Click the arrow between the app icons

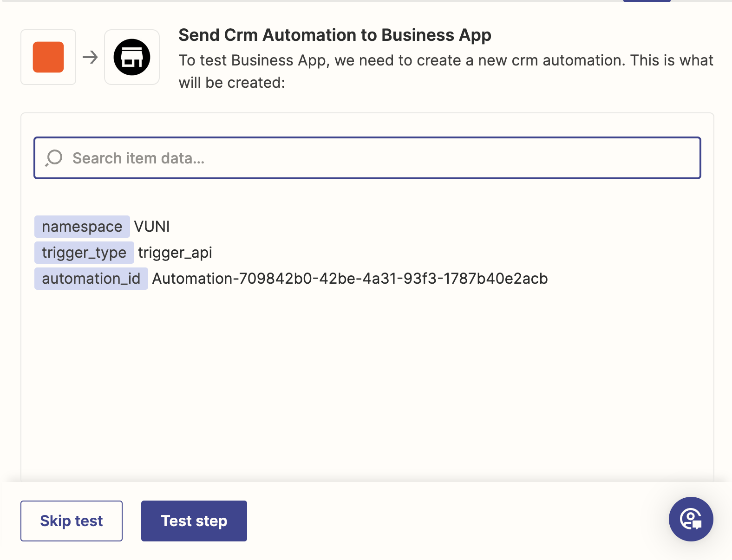coord(90,57)
